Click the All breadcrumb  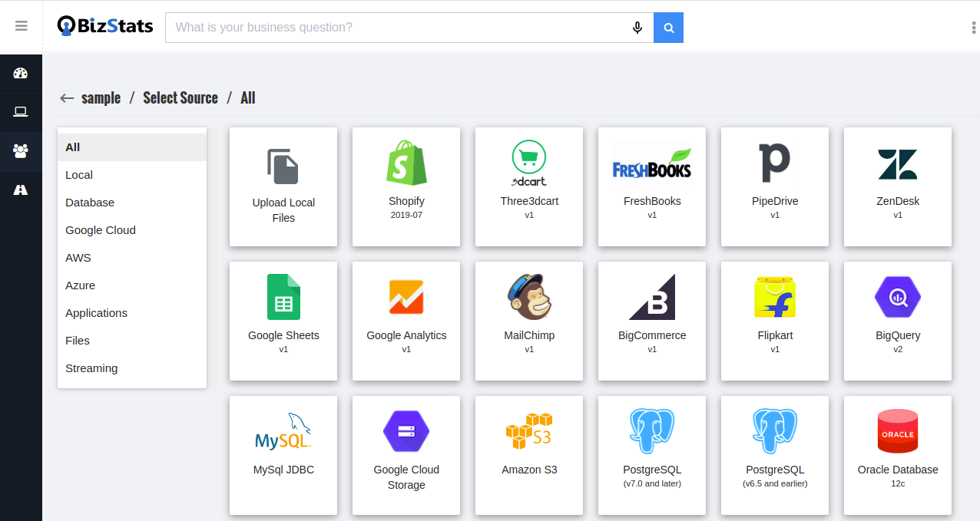click(247, 98)
